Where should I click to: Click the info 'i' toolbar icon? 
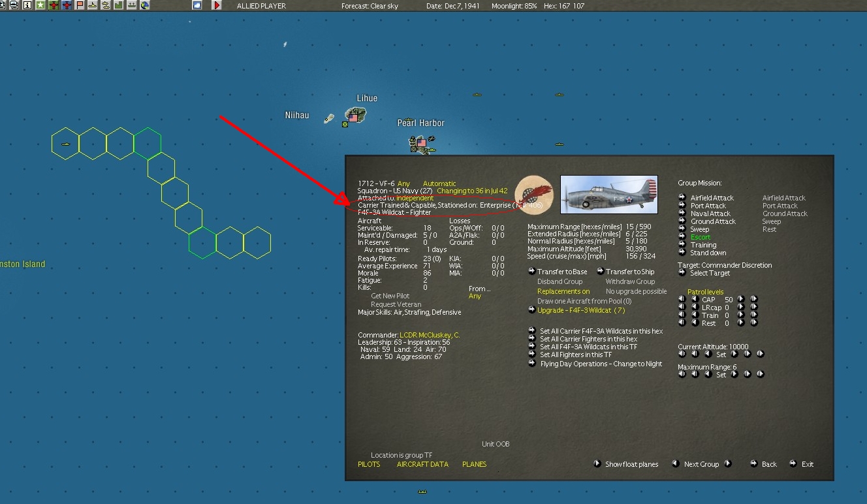(x=27, y=5)
